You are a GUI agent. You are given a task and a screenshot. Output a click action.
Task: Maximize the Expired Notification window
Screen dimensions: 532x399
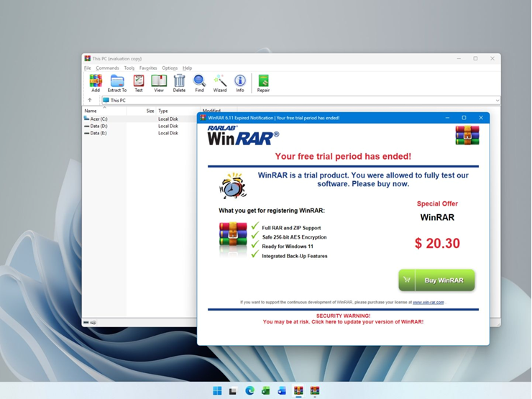click(x=464, y=118)
